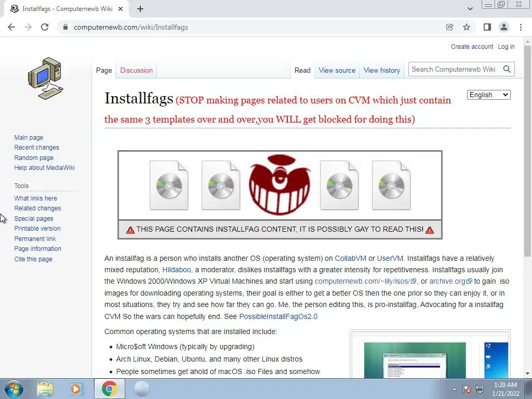The width and height of the screenshot is (532, 399).
Task: Open the View source tab
Action: tap(337, 70)
